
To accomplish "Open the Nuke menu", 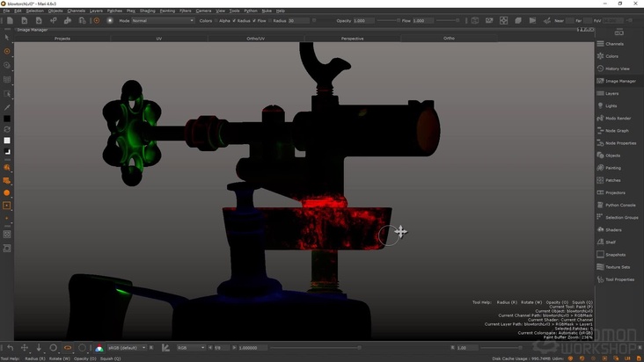I will tap(267, 11).
